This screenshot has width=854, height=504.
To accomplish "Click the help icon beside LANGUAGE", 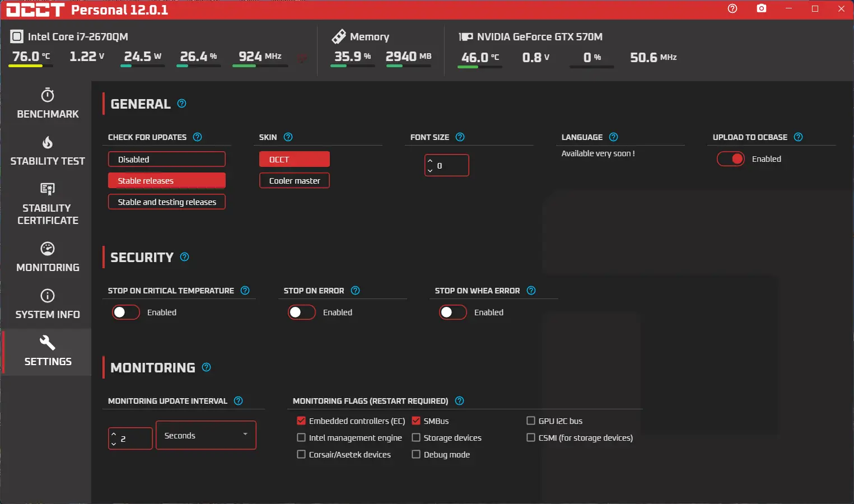I will 614,137.
